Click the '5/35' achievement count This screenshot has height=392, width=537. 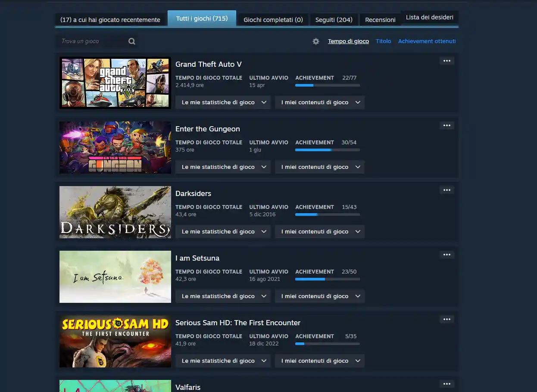click(351, 336)
